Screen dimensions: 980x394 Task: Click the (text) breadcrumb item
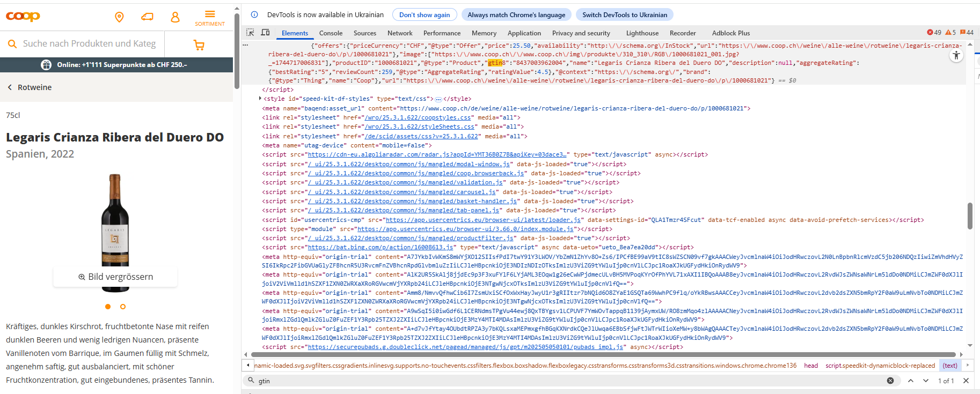pyautogui.click(x=950, y=366)
